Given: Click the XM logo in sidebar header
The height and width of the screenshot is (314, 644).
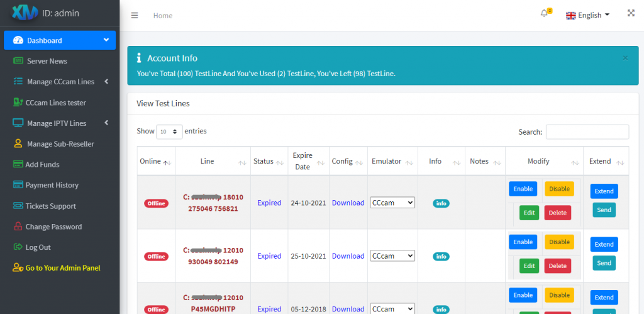Looking at the screenshot, I should (x=25, y=13).
